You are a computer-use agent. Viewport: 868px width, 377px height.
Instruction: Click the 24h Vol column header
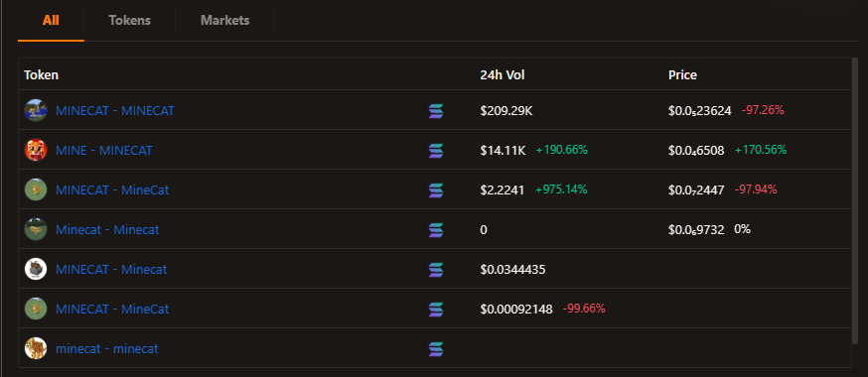[503, 75]
